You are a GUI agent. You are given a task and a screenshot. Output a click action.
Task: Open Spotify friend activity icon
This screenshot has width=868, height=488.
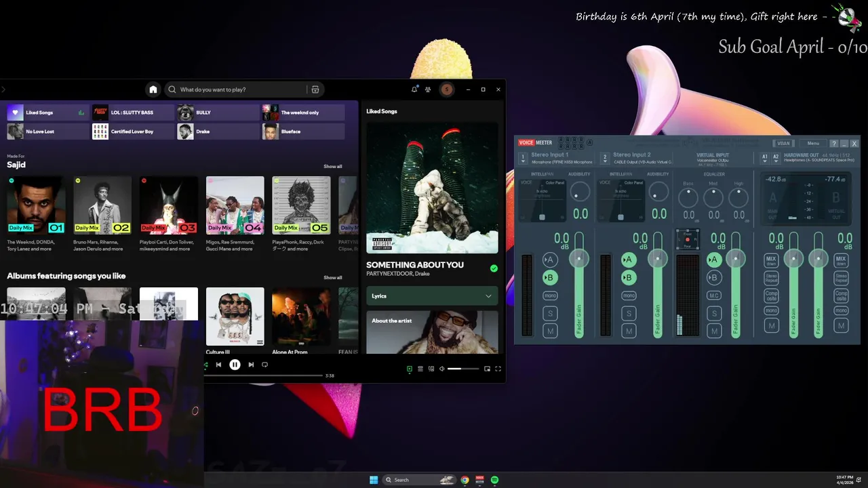pos(428,89)
